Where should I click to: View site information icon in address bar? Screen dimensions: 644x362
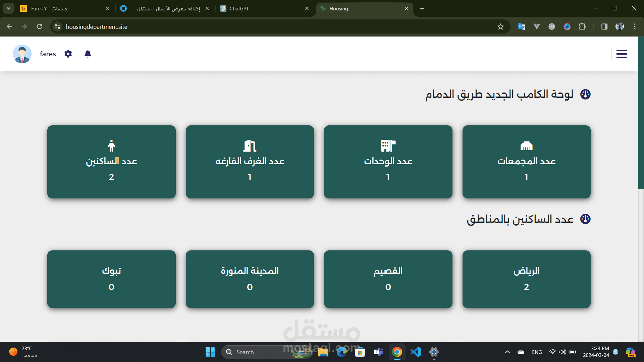[57, 26]
